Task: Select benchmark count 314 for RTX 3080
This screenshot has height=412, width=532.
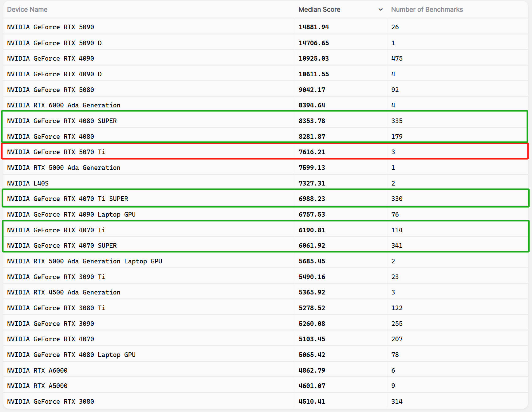Action: 397,402
